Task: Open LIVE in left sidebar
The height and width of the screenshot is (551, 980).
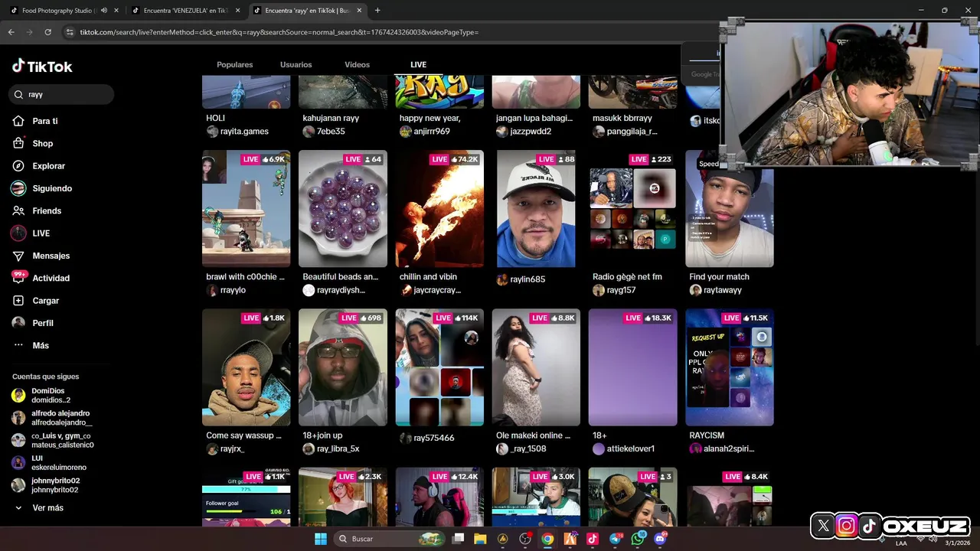Action: tap(41, 233)
